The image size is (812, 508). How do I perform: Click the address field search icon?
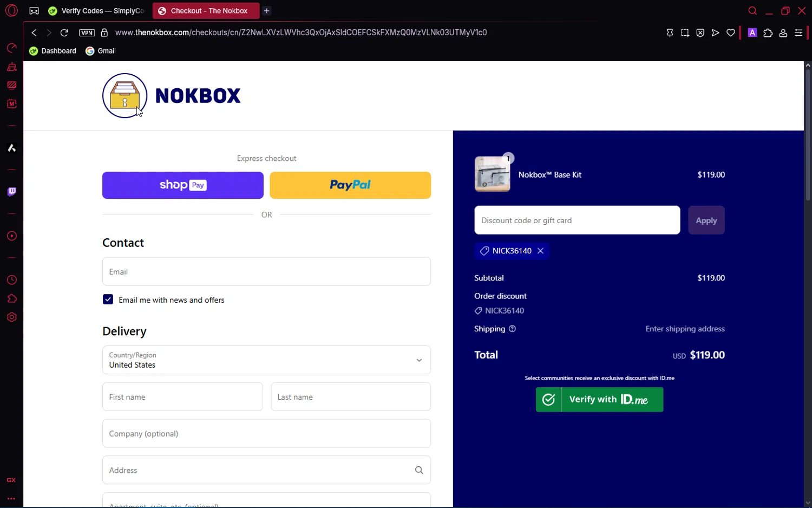tap(418, 470)
